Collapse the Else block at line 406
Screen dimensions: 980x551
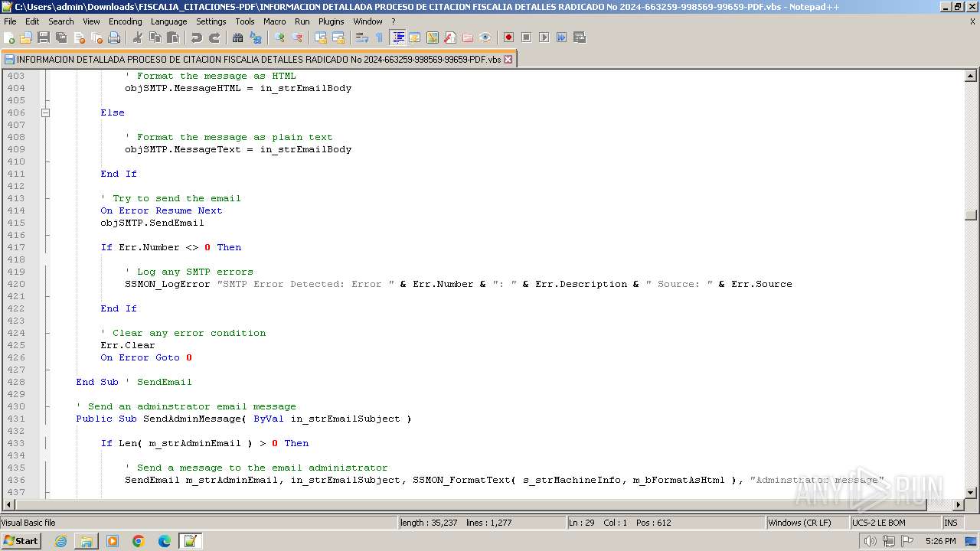45,112
